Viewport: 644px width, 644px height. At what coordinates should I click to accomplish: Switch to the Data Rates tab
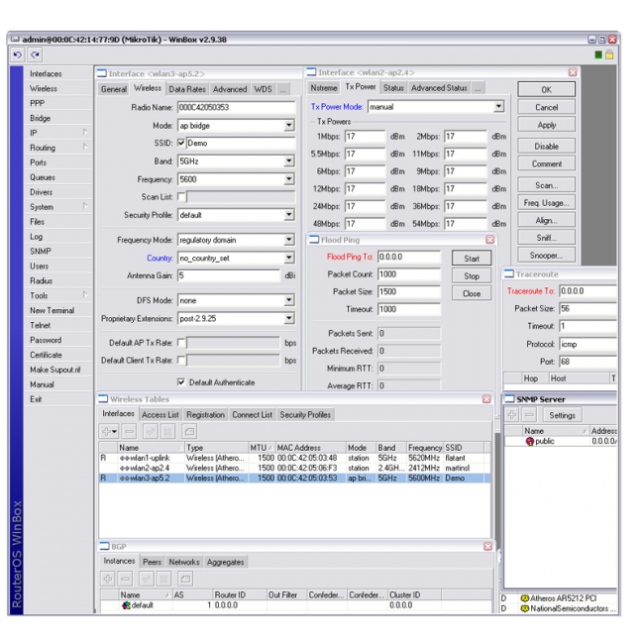point(187,89)
